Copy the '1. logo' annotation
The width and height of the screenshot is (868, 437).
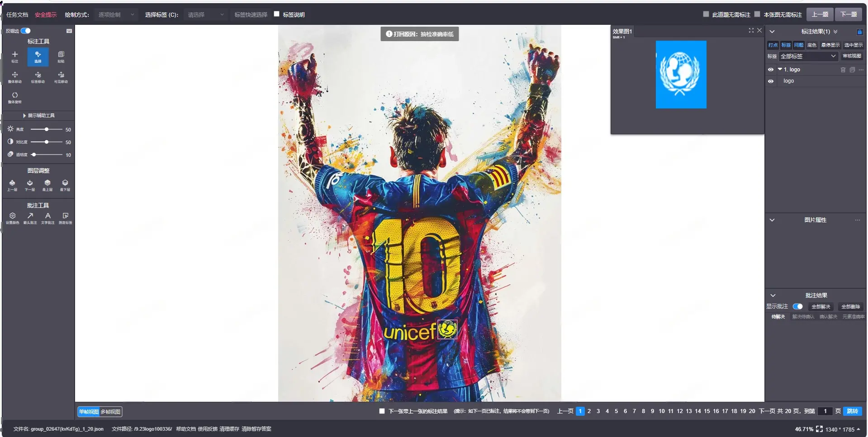click(852, 70)
